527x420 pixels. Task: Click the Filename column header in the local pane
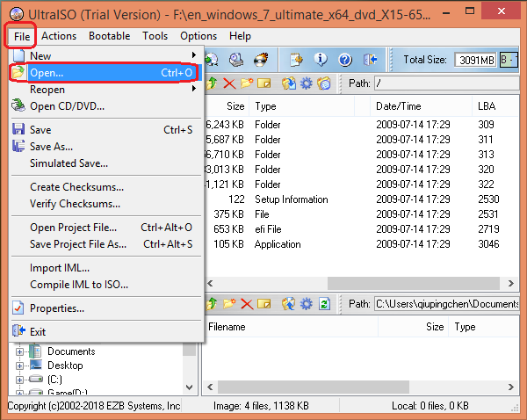[291, 327]
